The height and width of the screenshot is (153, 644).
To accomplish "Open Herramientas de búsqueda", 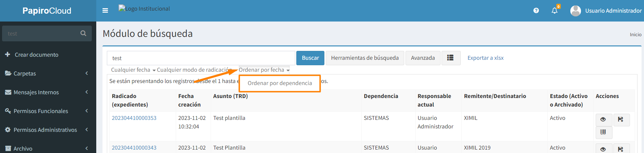I will [x=365, y=58].
